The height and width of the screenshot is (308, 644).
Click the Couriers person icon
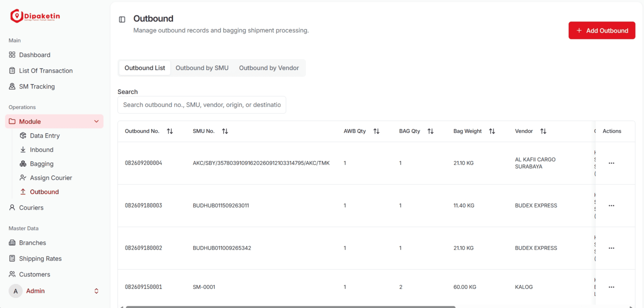[12, 208]
